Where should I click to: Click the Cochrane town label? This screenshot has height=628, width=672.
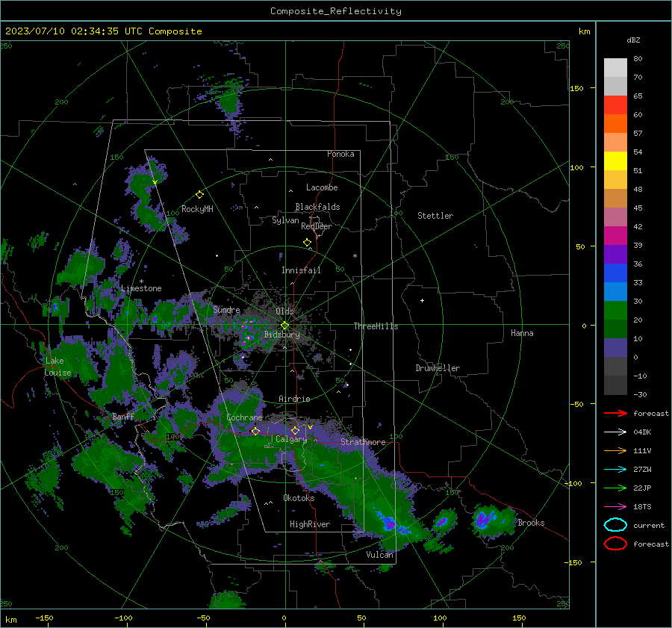tap(244, 417)
